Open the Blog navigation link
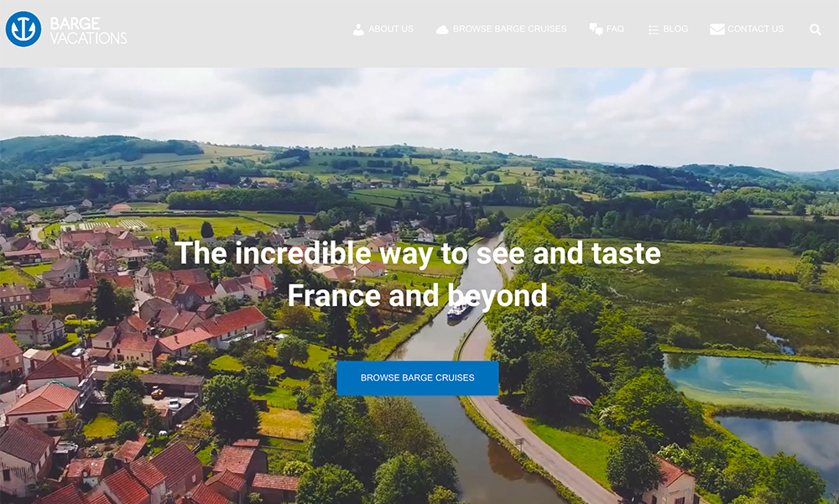The height and width of the screenshot is (504, 839). 675,29
